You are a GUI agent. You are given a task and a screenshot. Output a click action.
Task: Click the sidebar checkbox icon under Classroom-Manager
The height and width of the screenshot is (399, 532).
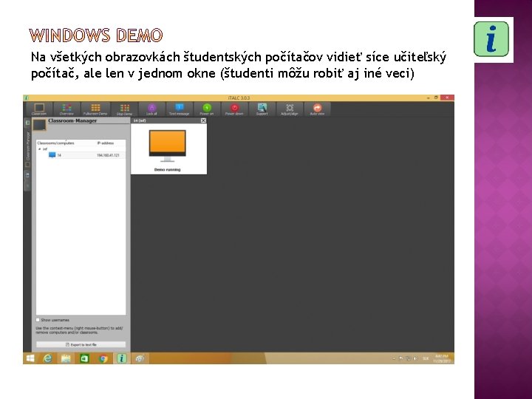(28, 165)
